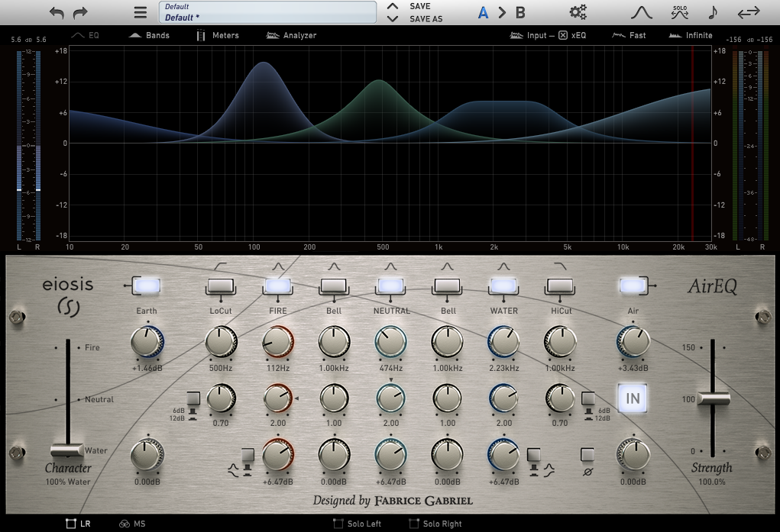Click the musical note icon
Screen dimensions: 780x532
coord(713,12)
